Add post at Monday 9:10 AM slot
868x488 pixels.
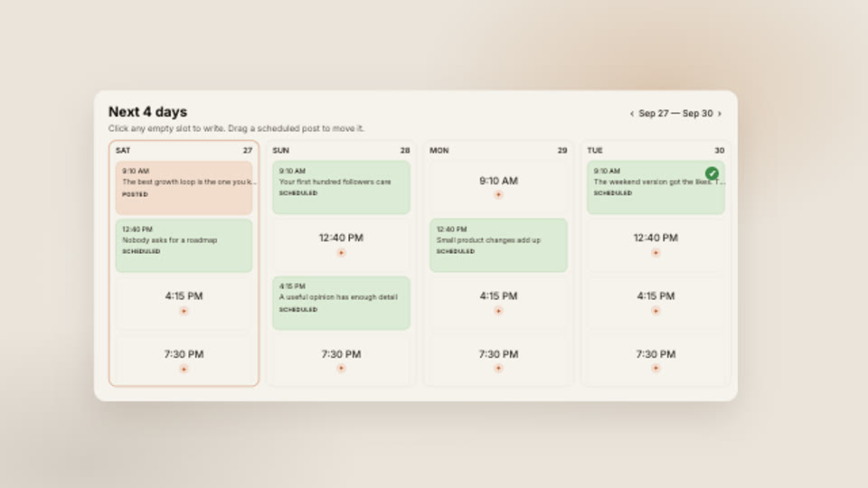click(x=498, y=195)
